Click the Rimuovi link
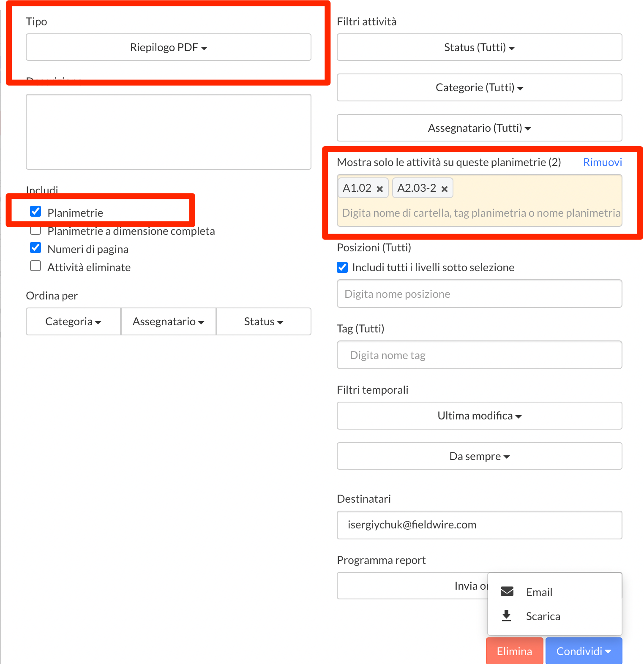 point(602,162)
